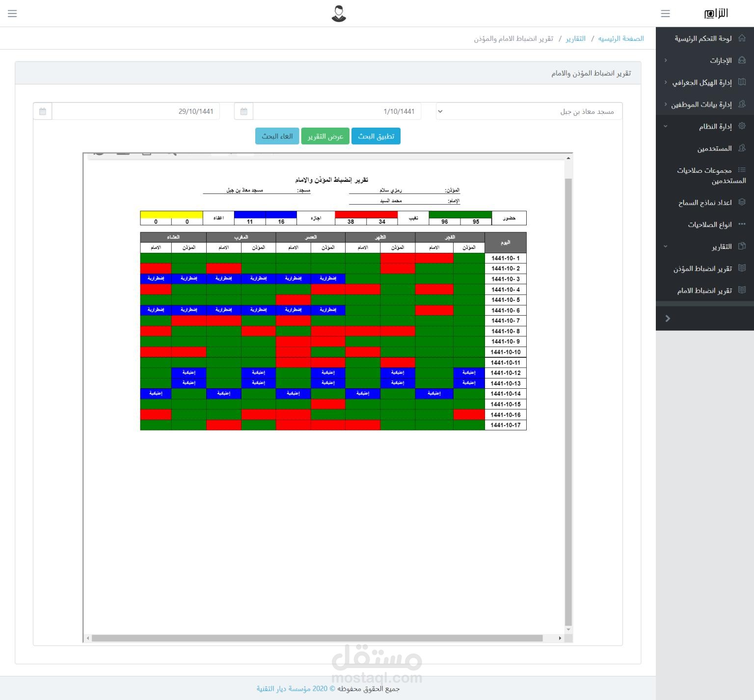Click the person icon for إدارة بيانات الموظفين
Viewport: 754px width, 700px height.
coord(742,104)
